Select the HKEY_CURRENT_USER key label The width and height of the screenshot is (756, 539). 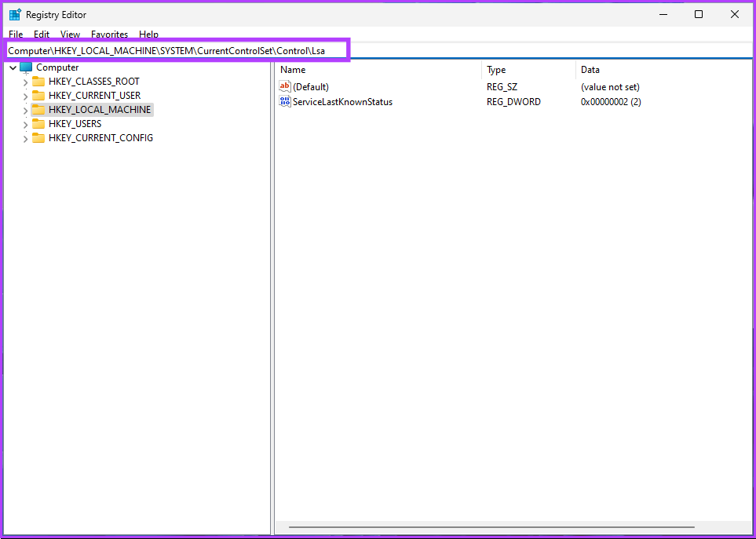(94, 96)
